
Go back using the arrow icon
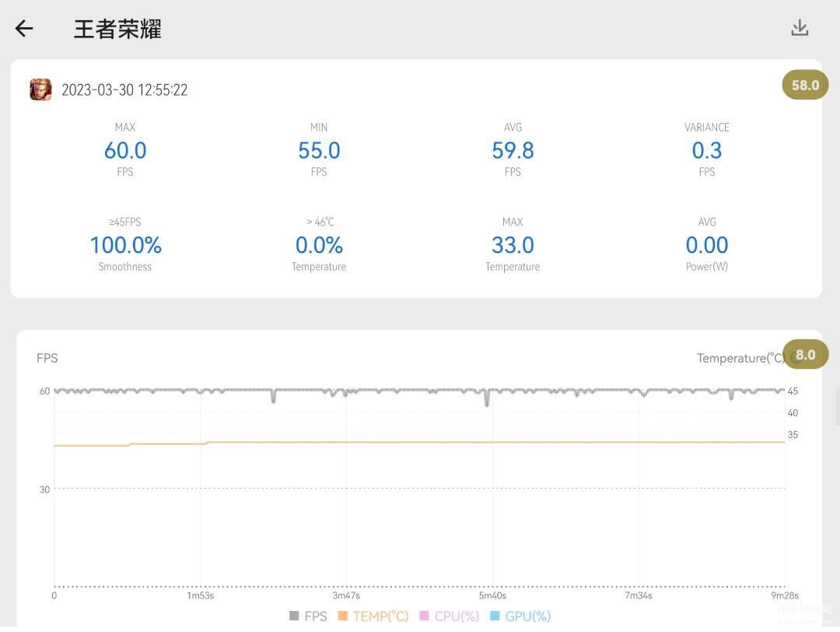click(x=24, y=29)
